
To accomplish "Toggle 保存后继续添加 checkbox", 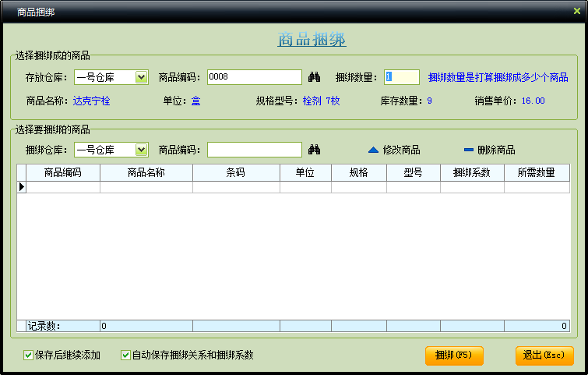I will point(29,356).
